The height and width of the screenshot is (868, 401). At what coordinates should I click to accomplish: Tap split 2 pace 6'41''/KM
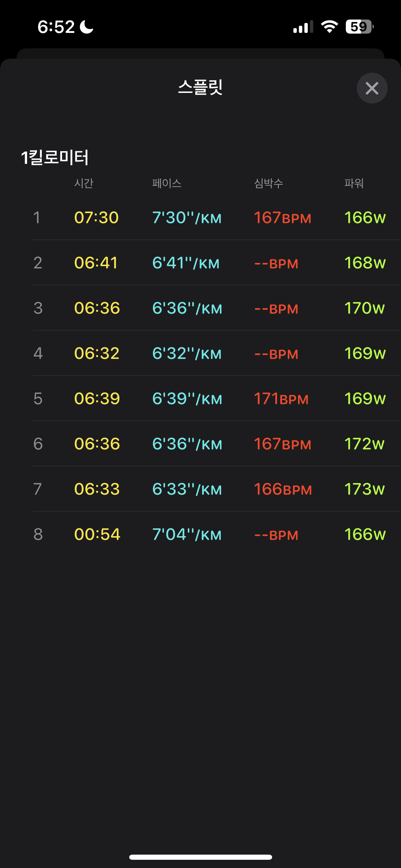click(186, 263)
